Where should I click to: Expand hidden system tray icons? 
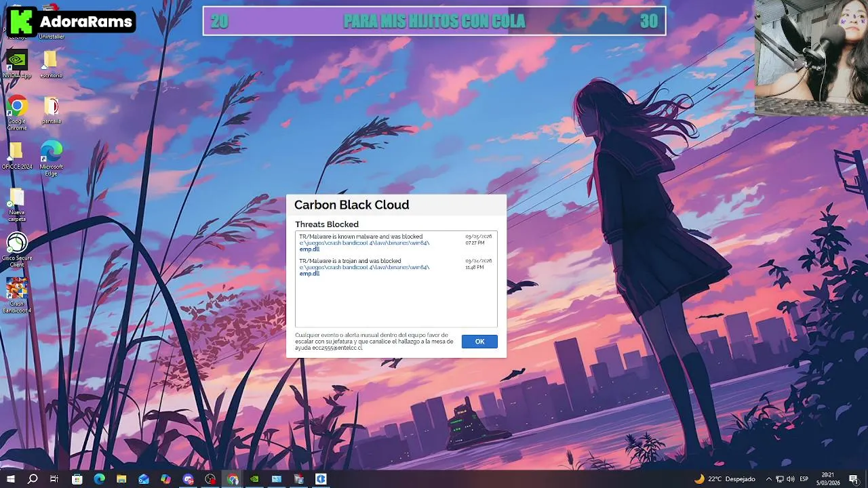click(768, 479)
